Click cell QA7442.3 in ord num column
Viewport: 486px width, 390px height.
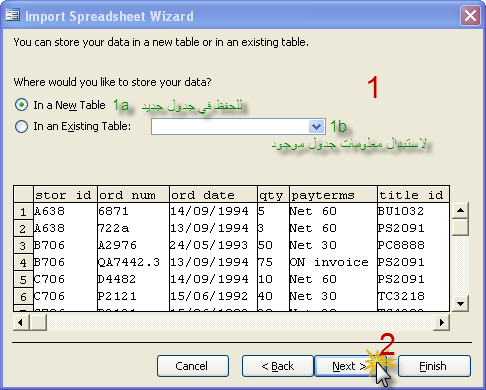click(x=133, y=262)
